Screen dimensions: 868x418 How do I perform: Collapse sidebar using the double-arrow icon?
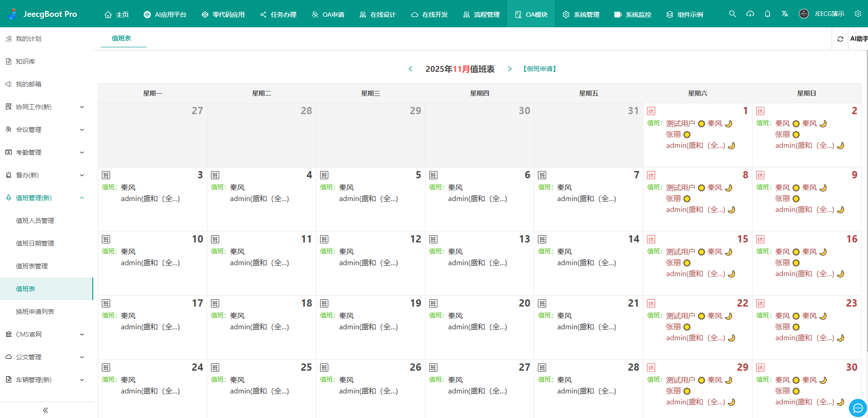(x=45, y=410)
